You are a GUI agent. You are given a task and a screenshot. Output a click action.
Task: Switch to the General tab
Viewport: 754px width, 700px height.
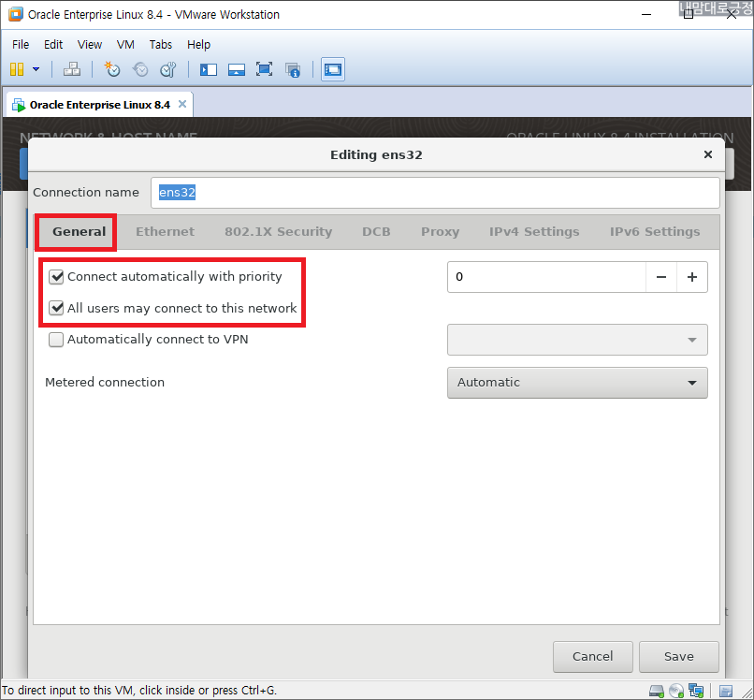[x=79, y=232]
